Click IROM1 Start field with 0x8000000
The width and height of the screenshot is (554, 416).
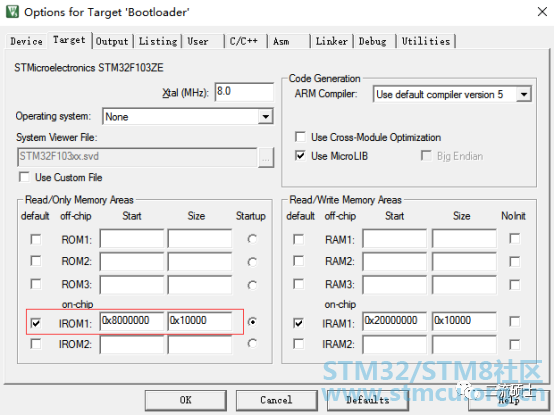[132, 321]
